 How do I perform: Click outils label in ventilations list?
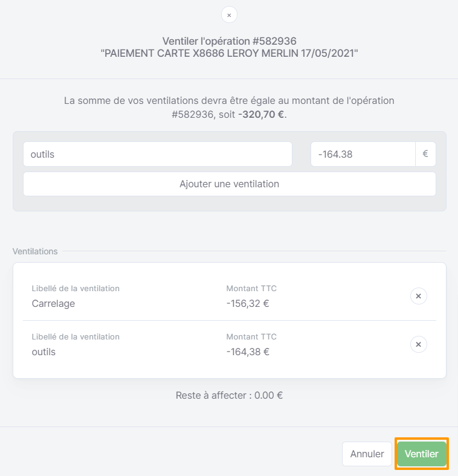tap(44, 352)
